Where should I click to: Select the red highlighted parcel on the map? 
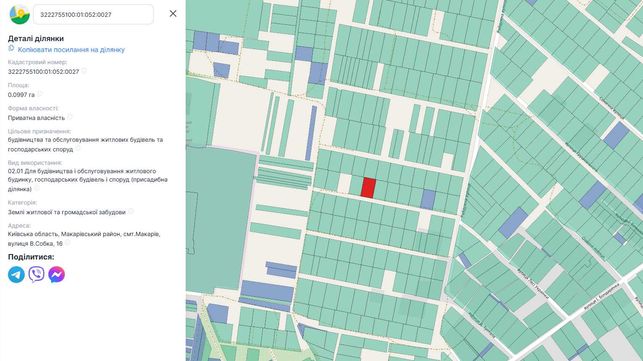click(368, 188)
